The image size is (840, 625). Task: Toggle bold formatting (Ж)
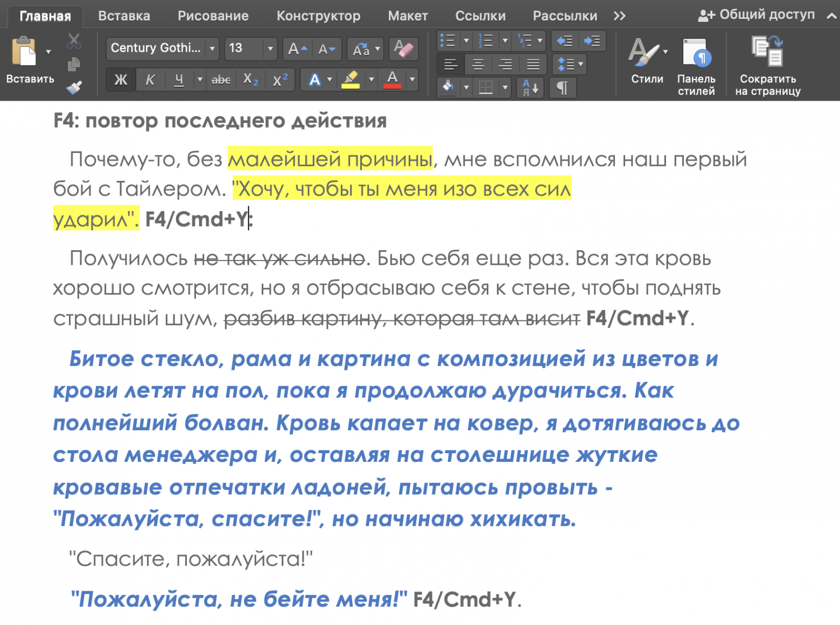coord(120,80)
